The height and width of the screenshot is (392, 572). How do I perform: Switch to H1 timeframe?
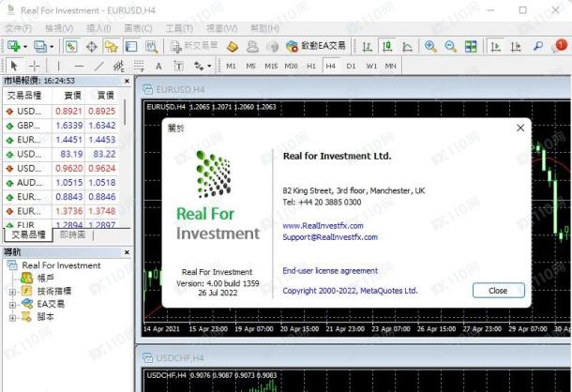click(x=311, y=66)
